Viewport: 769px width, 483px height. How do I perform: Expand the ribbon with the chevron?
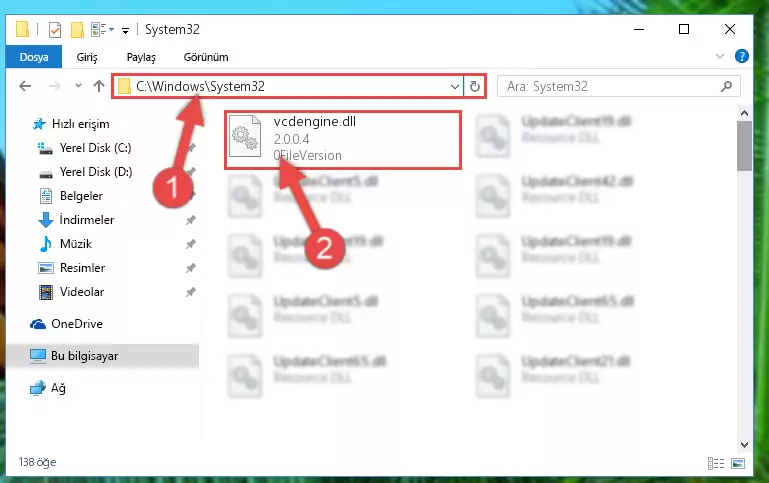pyautogui.click(x=719, y=56)
